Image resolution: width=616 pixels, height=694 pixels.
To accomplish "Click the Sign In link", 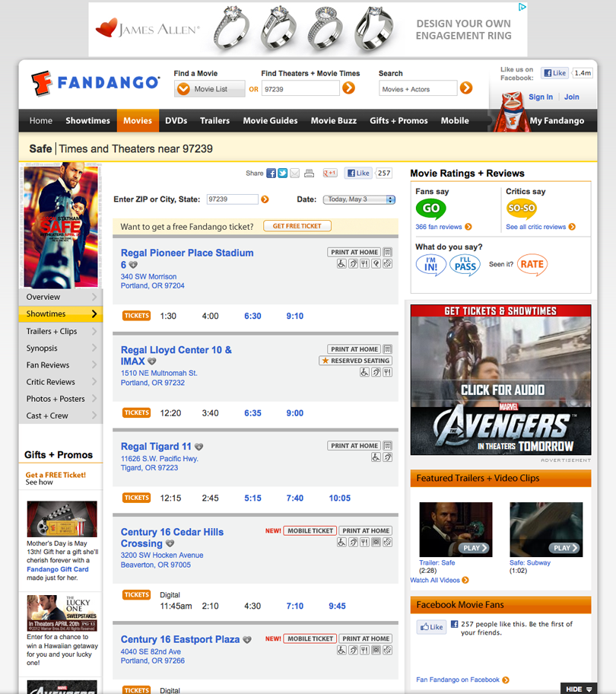I will [x=541, y=97].
